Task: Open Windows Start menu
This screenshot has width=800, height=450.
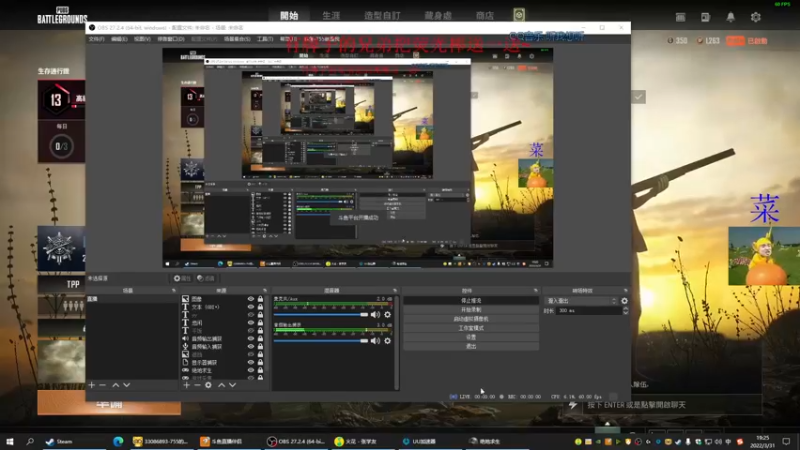Action: [x=10, y=441]
